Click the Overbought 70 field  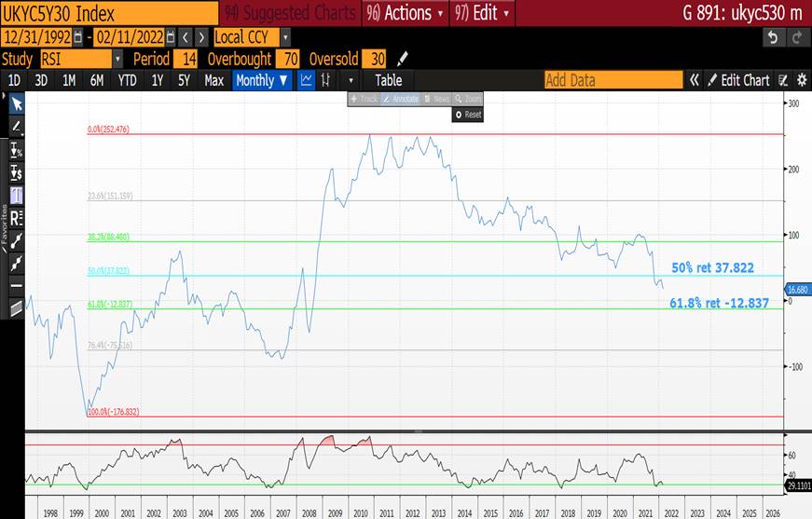pyautogui.click(x=287, y=59)
